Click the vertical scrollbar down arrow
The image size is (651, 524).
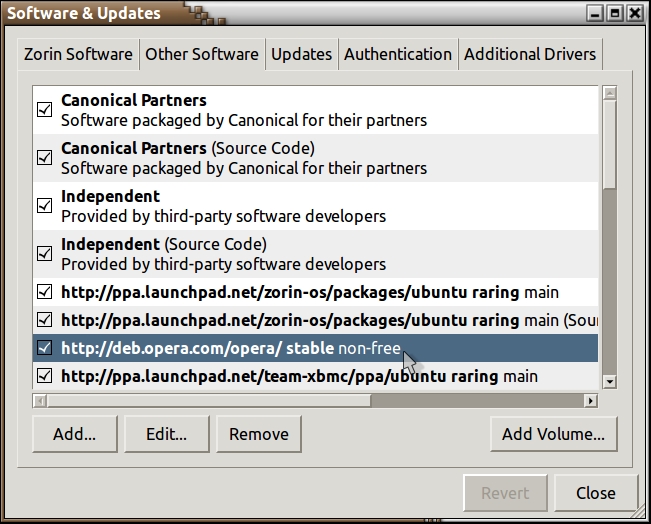[609, 384]
